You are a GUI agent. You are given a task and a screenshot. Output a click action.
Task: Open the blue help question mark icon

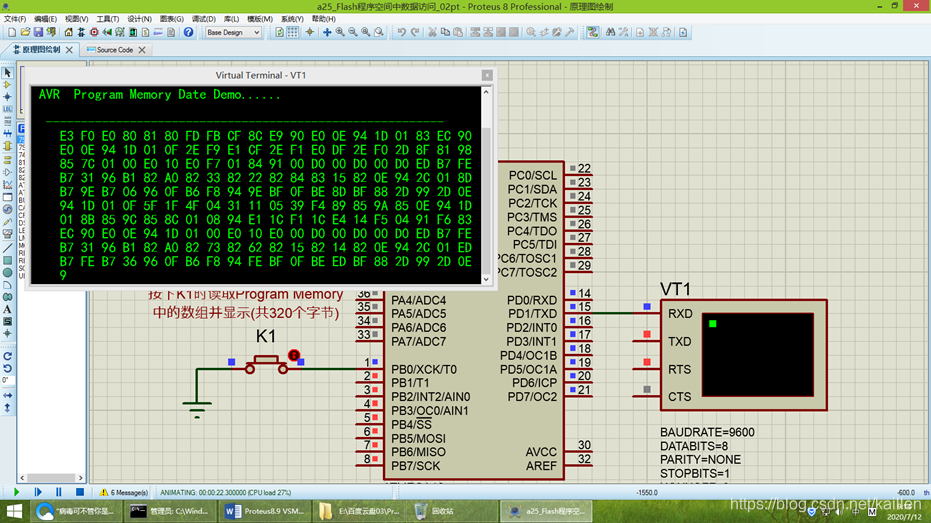tap(188, 32)
